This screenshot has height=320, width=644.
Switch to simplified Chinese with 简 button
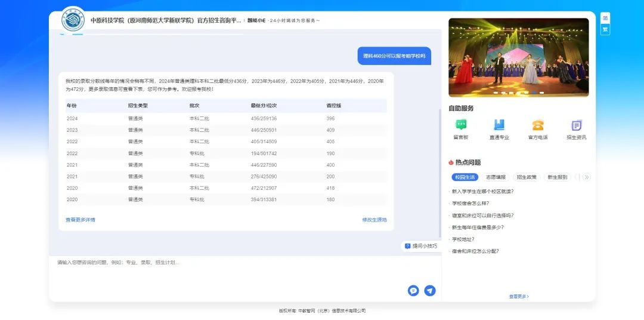(x=605, y=19)
